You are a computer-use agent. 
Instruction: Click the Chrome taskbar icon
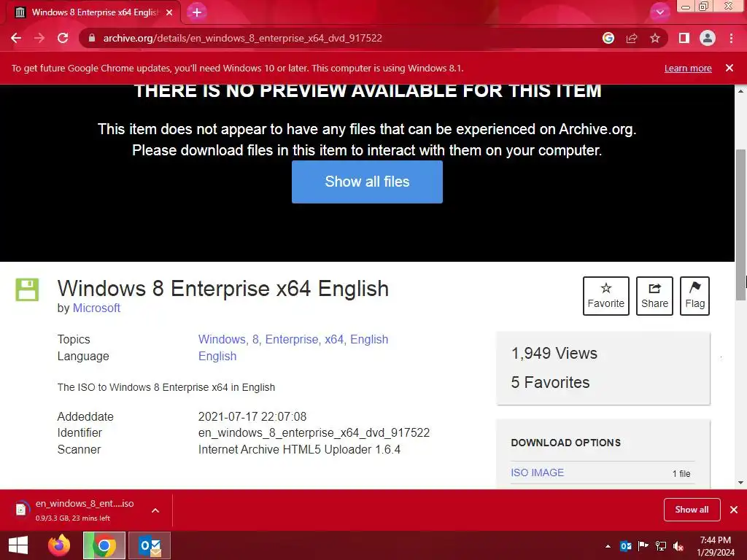point(104,545)
